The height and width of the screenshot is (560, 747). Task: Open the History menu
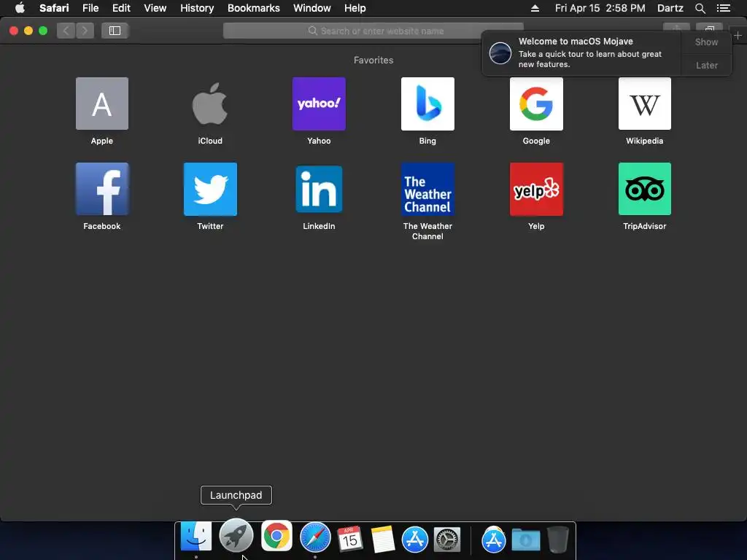point(197,8)
